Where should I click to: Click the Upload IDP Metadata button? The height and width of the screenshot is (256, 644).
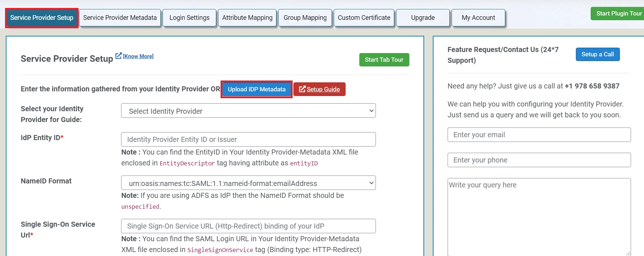click(256, 89)
